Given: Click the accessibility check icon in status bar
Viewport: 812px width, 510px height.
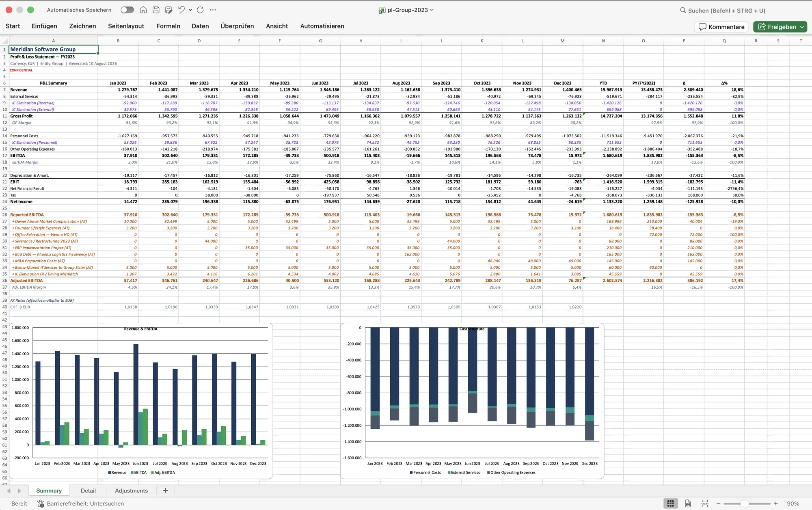Looking at the screenshot, I should 41,504.
